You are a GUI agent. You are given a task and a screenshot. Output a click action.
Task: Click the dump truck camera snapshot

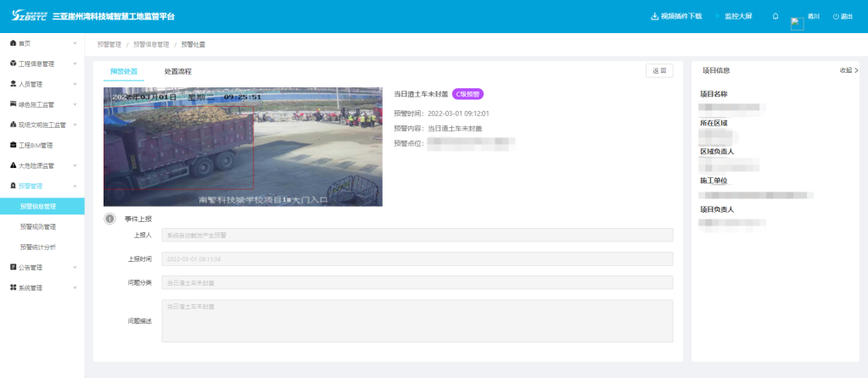[243, 146]
